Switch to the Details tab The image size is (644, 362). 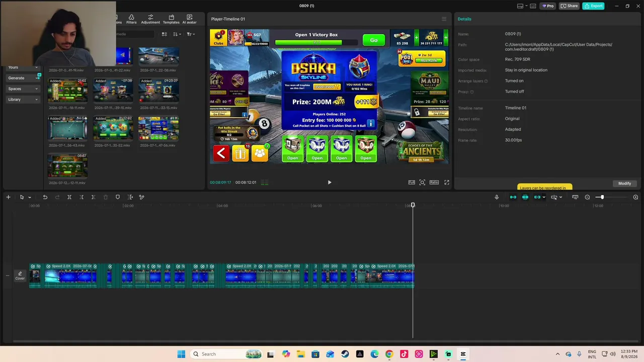click(464, 19)
